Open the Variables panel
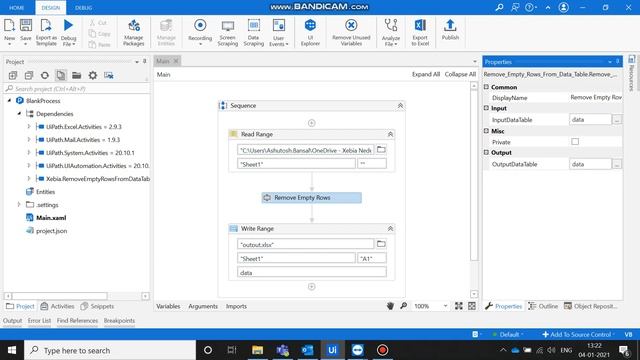The height and width of the screenshot is (360, 640). click(168, 306)
